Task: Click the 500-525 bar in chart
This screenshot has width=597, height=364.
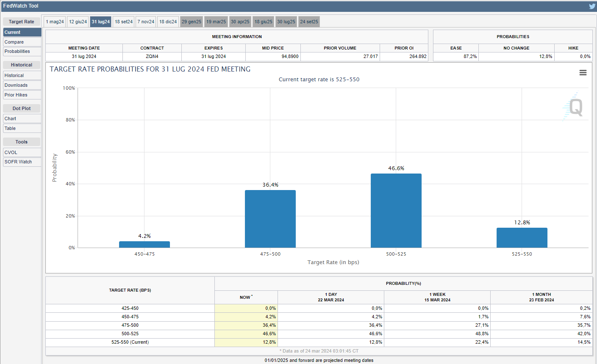Action: (x=396, y=210)
